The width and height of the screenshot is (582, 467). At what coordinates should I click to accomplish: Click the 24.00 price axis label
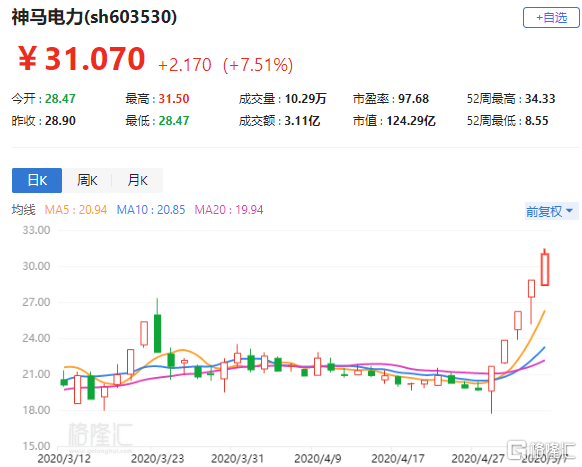tap(36, 338)
